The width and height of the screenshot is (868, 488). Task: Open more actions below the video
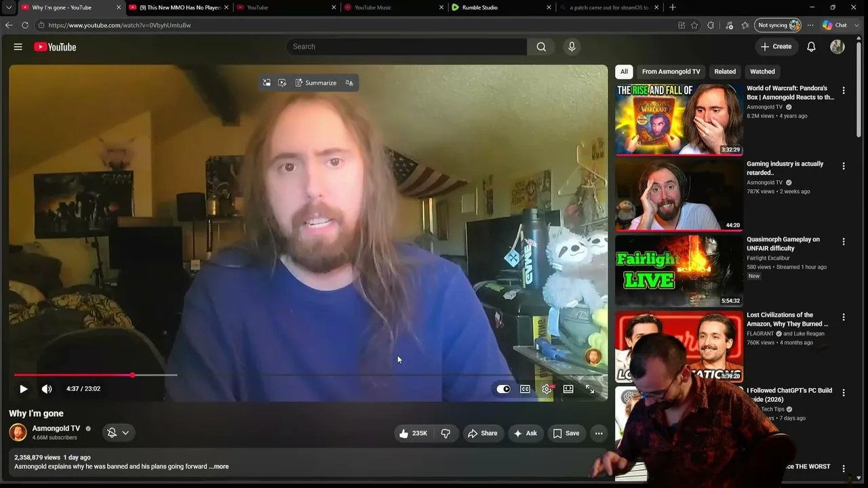599,433
